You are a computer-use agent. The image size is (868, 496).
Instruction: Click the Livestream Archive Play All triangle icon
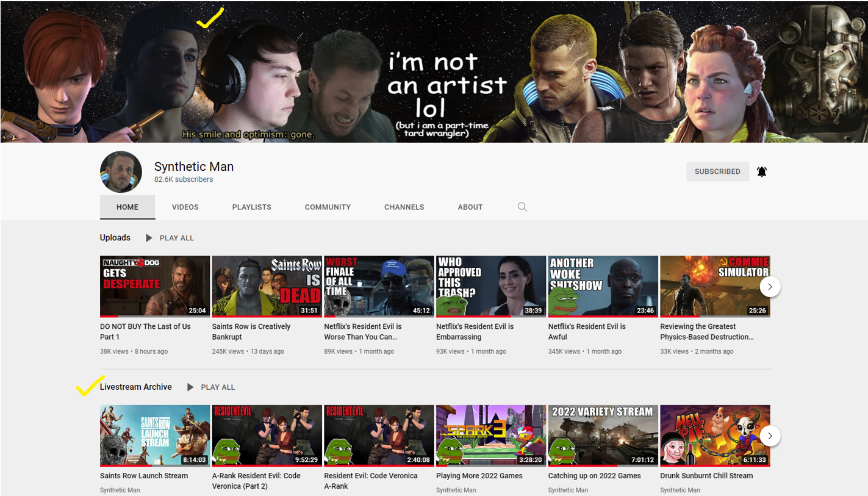point(190,387)
